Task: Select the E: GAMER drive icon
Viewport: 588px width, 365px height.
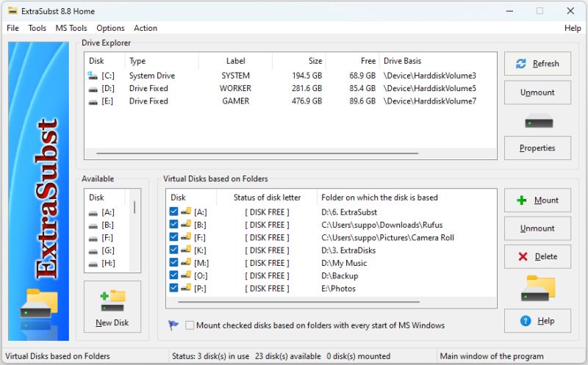Action: point(93,101)
